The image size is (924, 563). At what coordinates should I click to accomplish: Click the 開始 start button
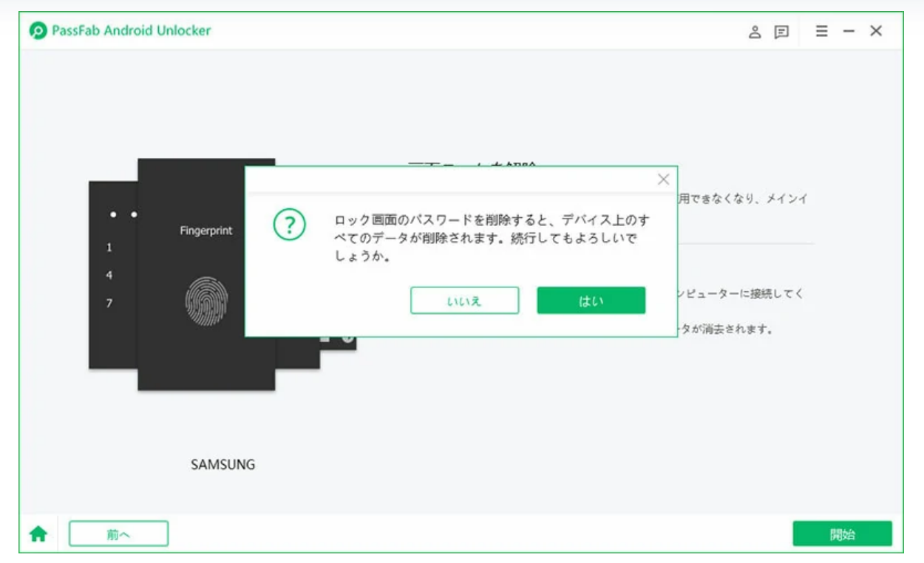842,534
